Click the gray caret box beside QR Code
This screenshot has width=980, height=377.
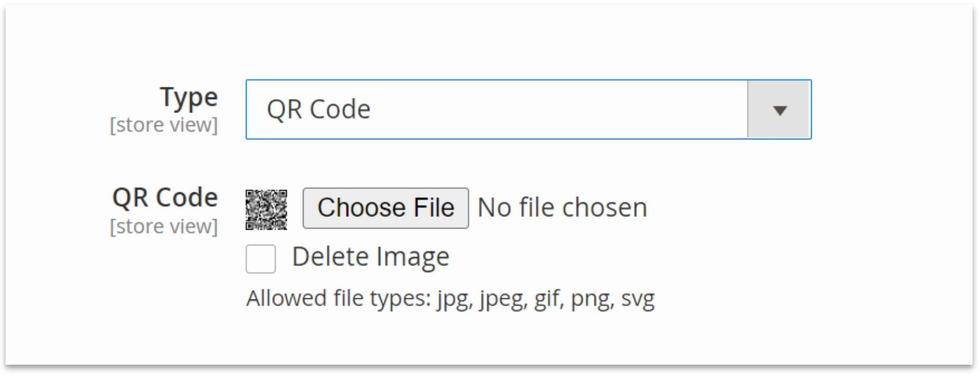[779, 110]
